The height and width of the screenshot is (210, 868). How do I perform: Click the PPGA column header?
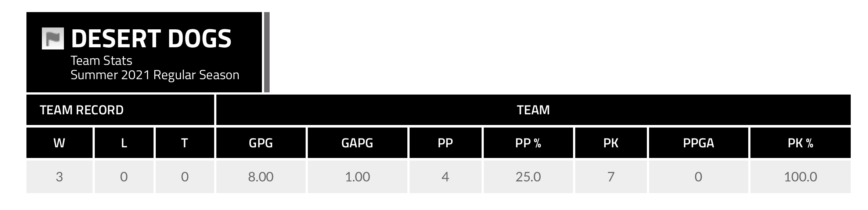(x=698, y=143)
